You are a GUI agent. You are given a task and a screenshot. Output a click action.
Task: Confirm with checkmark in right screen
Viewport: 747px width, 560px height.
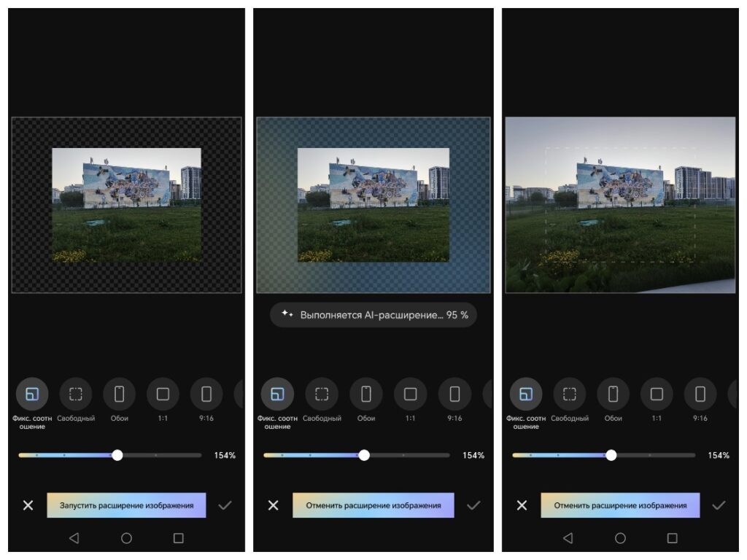(719, 505)
